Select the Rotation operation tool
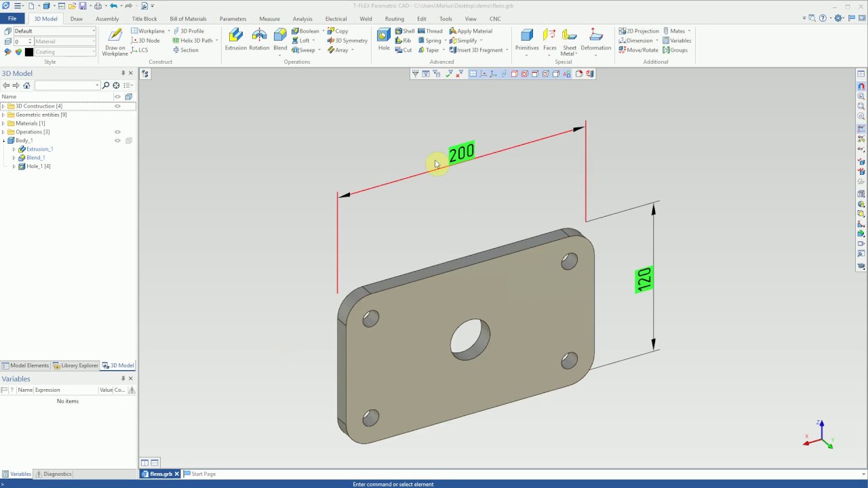 click(x=259, y=39)
